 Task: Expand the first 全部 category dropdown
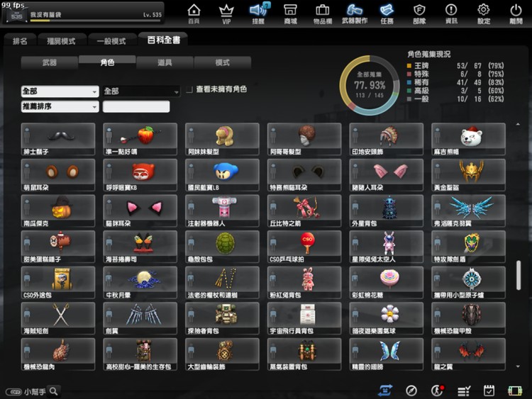click(x=60, y=91)
